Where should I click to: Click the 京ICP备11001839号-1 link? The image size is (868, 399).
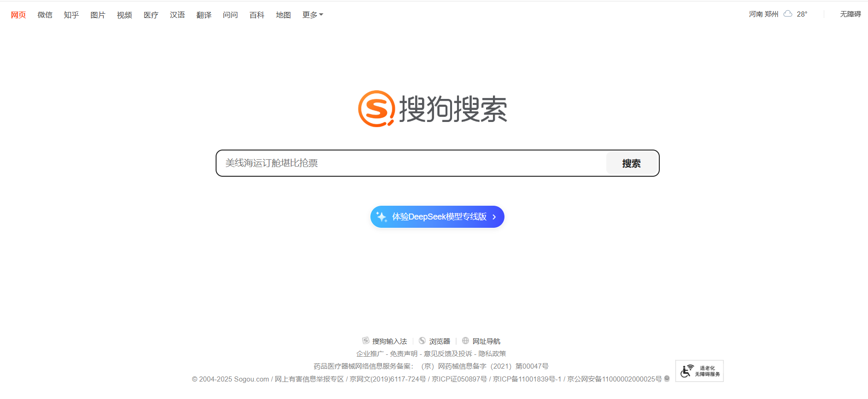click(527, 379)
